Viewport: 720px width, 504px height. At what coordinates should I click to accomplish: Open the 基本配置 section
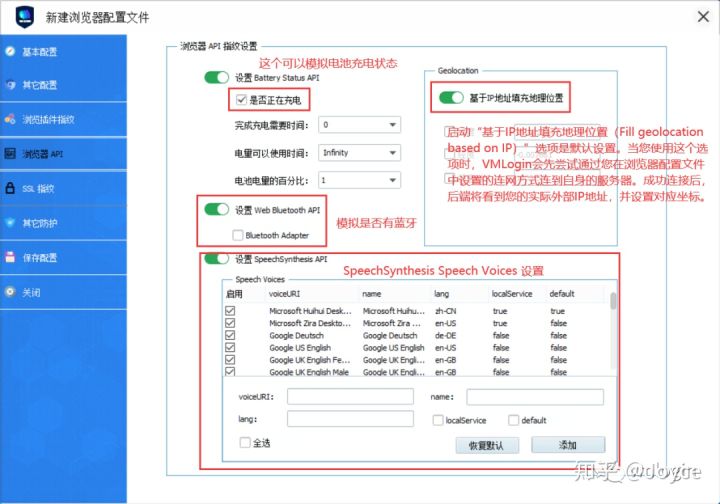[63, 52]
